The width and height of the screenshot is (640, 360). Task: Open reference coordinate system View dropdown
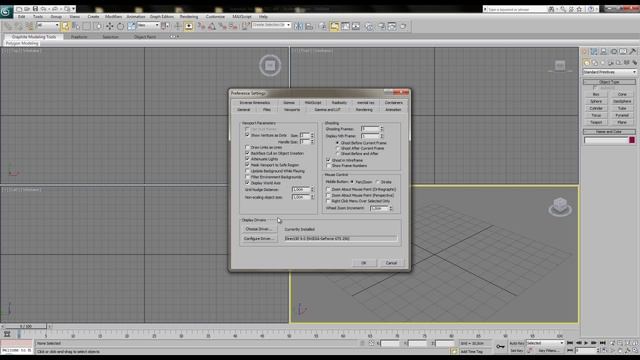click(x=148, y=25)
